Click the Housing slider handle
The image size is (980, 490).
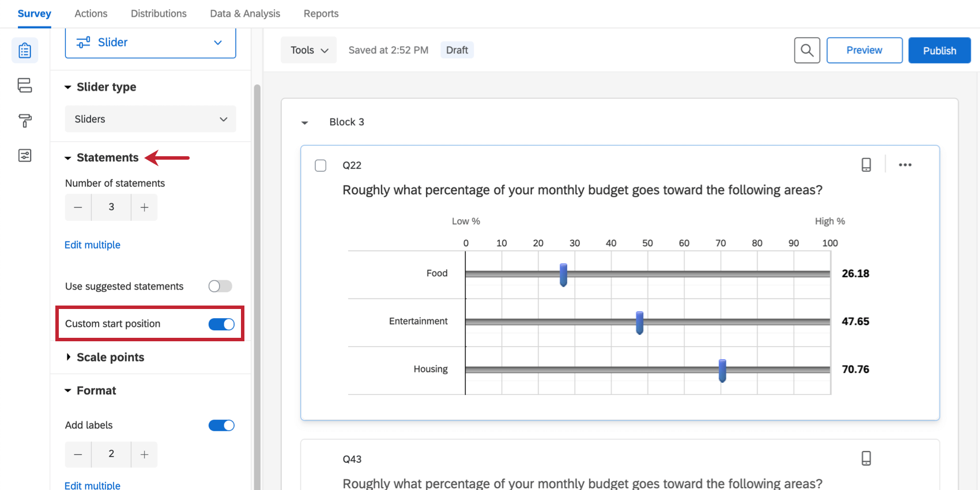(x=722, y=371)
